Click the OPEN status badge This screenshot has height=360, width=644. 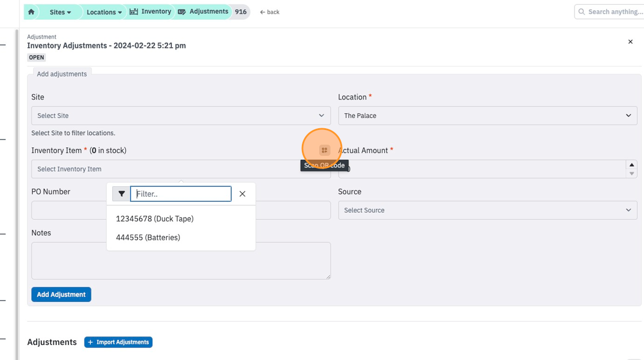coord(37,58)
